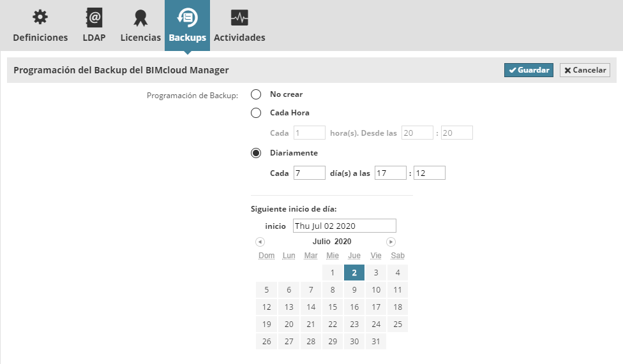
Task: Click the daily hour field showing 17
Action: click(x=391, y=173)
